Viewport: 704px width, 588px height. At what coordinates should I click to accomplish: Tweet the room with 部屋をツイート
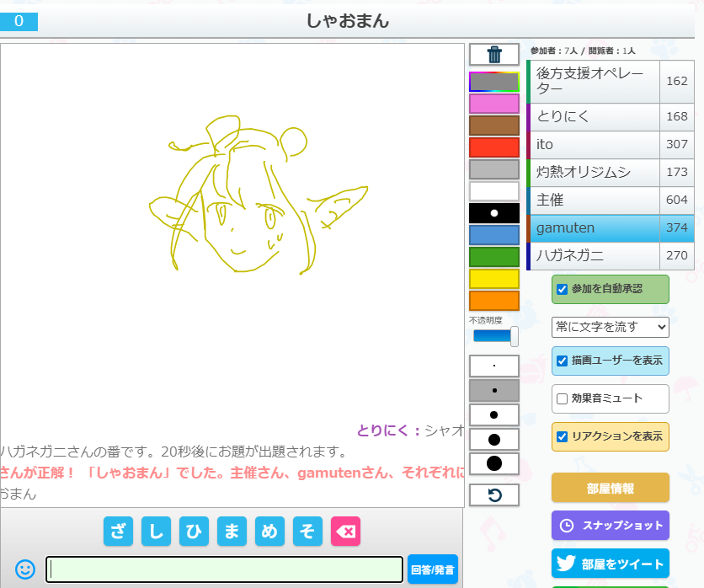coord(610,564)
